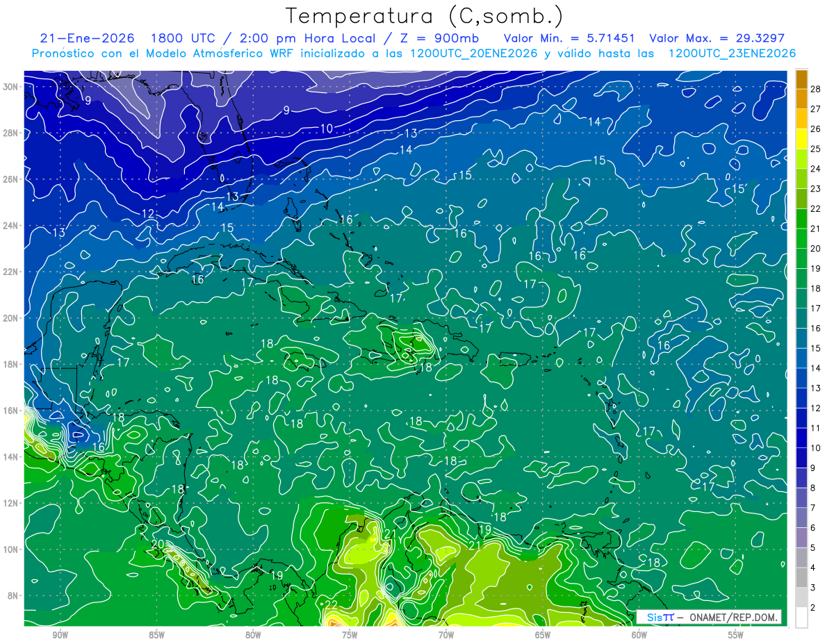Click the color bar label "6"
The height and width of the screenshot is (644, 834).
point(814,528)
